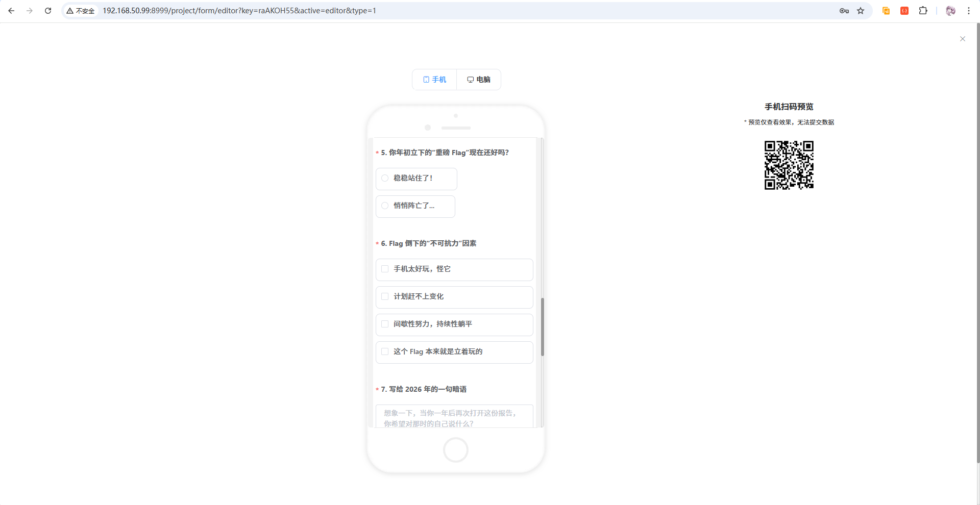Switch to the 电脑 preview tab
980x505 pixels.
point(479,80)
